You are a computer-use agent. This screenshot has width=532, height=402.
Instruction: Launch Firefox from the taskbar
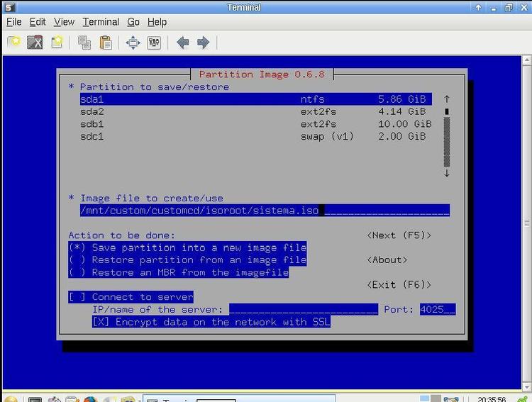(x=91, y=399)
